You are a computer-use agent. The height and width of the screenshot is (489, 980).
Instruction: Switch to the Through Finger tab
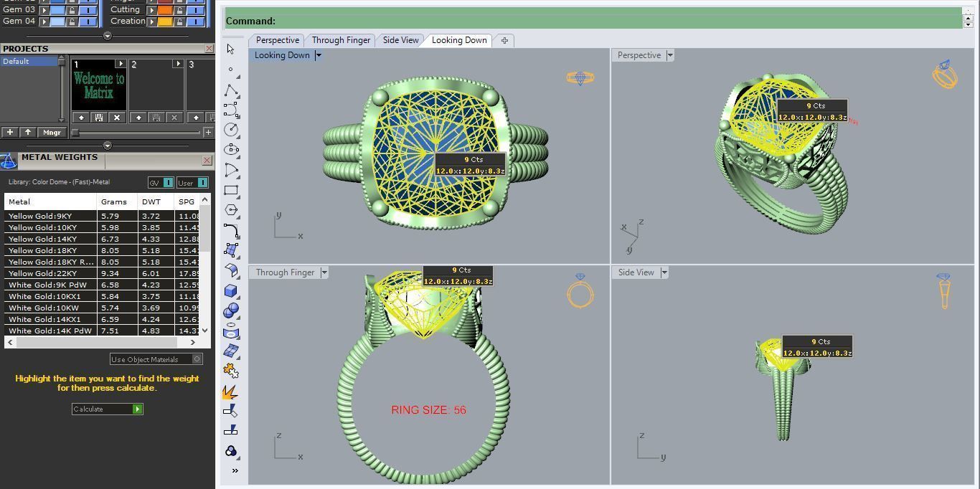(341, 40)
